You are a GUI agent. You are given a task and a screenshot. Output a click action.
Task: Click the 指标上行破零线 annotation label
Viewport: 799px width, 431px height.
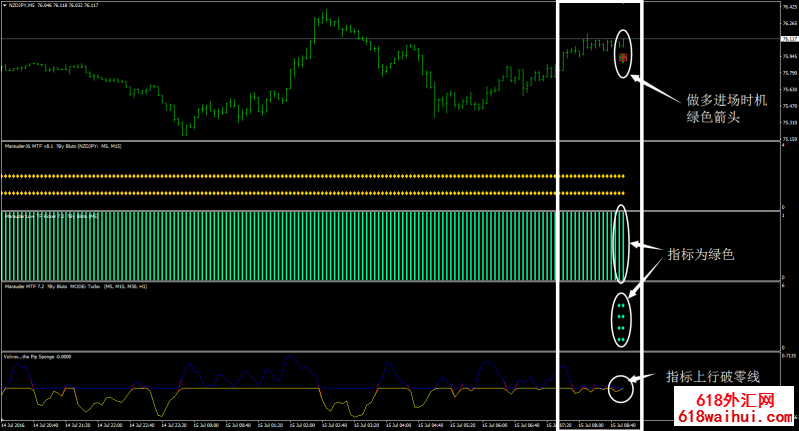tap(711, 376)
